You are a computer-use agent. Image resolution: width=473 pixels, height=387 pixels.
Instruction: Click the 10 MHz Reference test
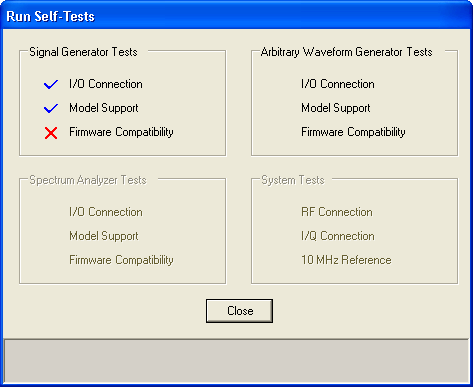[x=346, y=260]
